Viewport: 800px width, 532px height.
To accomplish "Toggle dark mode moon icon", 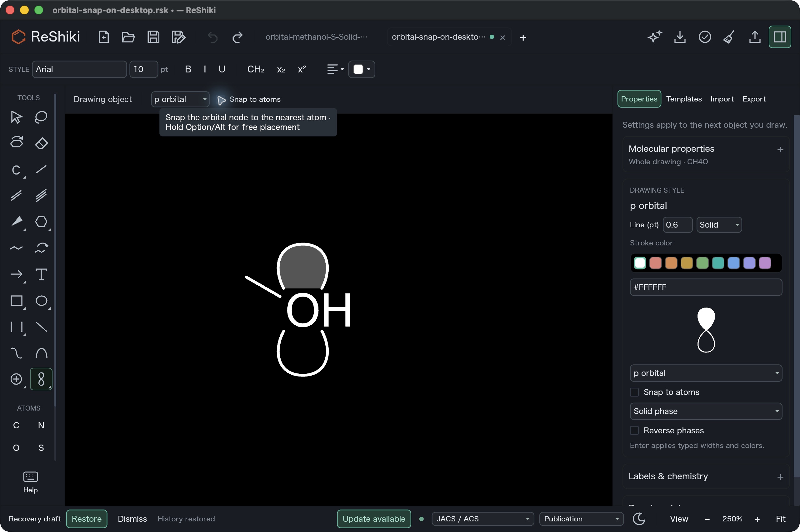I will (639, 519).
